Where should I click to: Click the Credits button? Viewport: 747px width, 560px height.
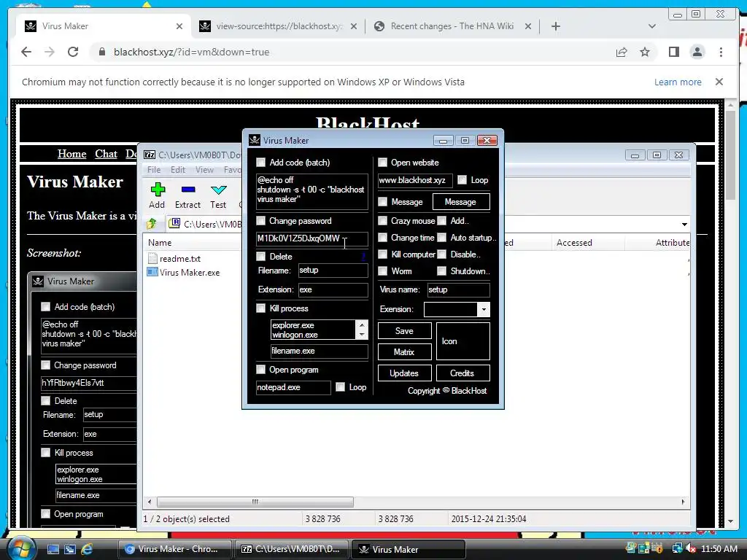click(462, 373)
